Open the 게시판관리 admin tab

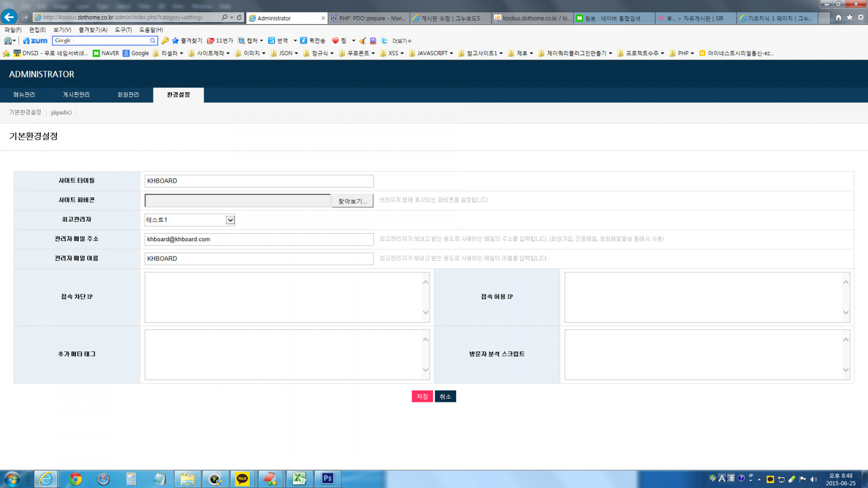tap(76, 95)
